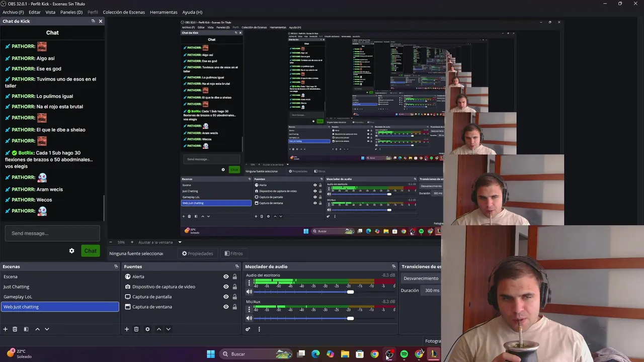Screen dimensions: 644x362
Task: Focus the Send message chat input
Action: click(x=52, y=233)
